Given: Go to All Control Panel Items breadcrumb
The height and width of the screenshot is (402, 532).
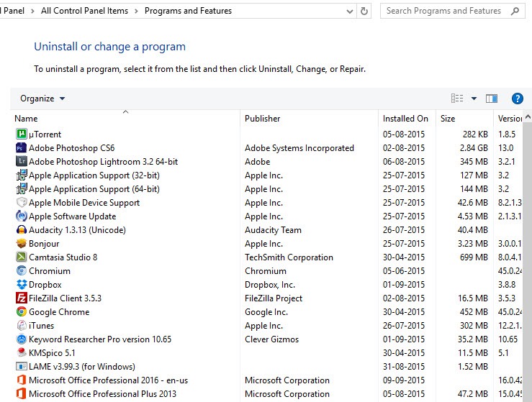Looking at the screenshot, I should 84,11.
